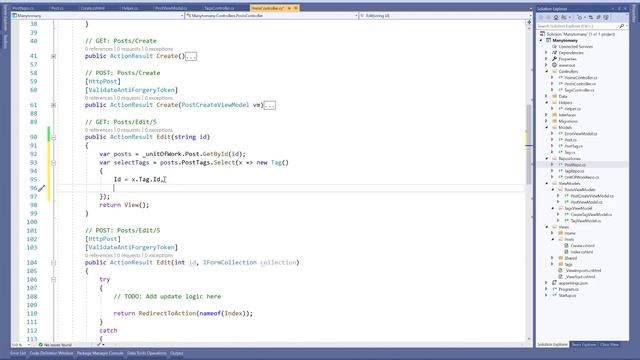
Task: Switch to the PostViewModel.cs editor tab
Action: pyautogui.click(x=171, y=8)
